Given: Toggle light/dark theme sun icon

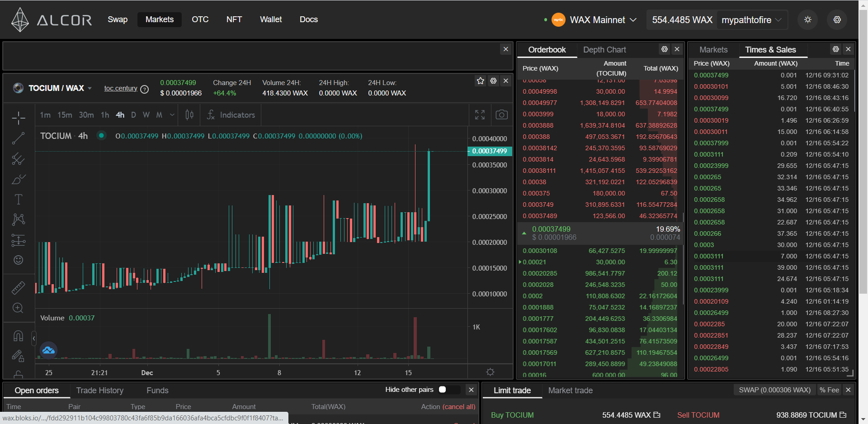Looking at the screenshot, I should 807,20.
